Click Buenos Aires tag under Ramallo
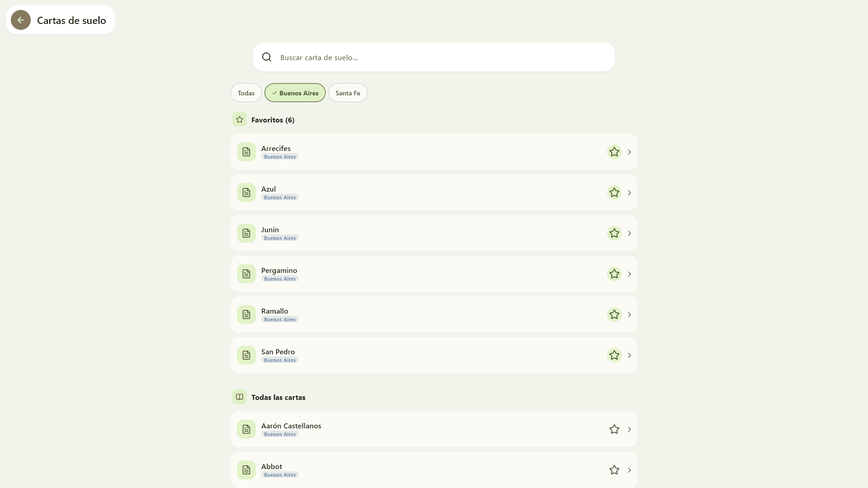Image resolution: width=868 pixels, height=488 pixels. [280, 319]
